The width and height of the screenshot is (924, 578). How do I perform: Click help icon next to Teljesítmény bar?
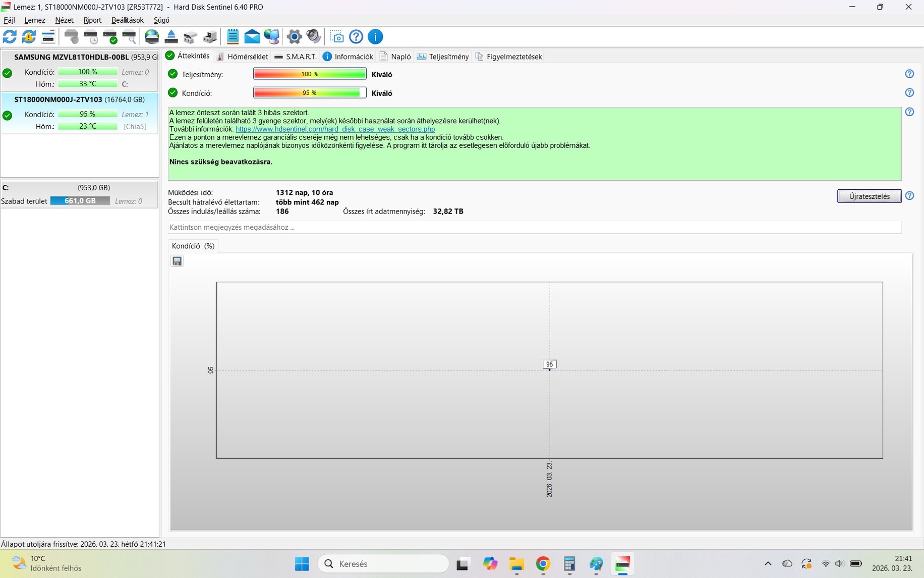pos(909,74)
